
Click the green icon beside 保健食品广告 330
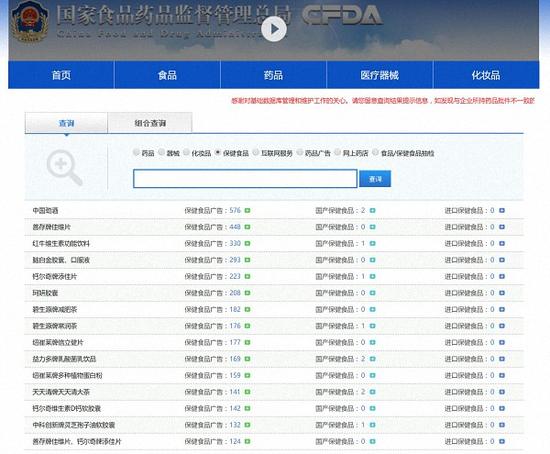coord(247,243)
